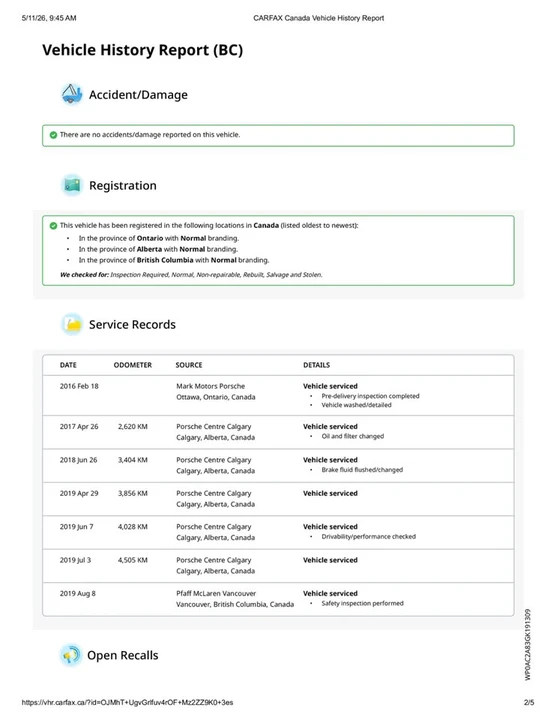
Task: Click the '4,505 KM' odometer value
Action: [x=133, y=560]
